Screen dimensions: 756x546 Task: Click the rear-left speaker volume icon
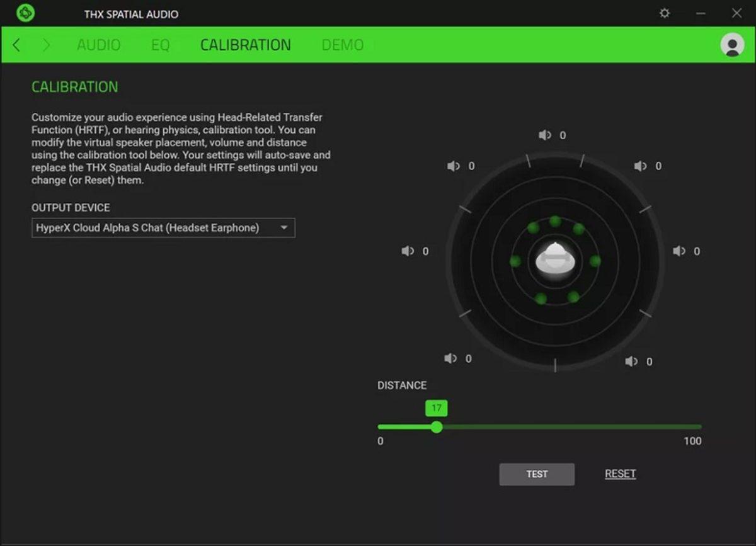[x=450, y=358]
